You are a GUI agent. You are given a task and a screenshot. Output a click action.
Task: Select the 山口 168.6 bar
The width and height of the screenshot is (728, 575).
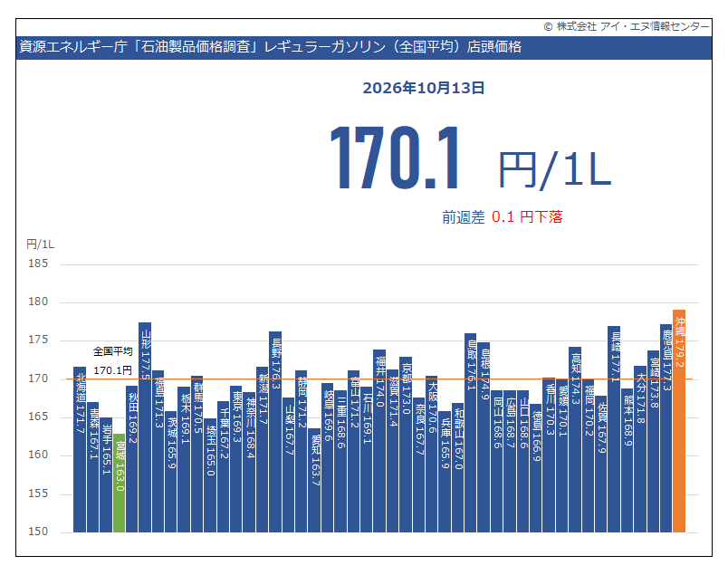(522, 461)
